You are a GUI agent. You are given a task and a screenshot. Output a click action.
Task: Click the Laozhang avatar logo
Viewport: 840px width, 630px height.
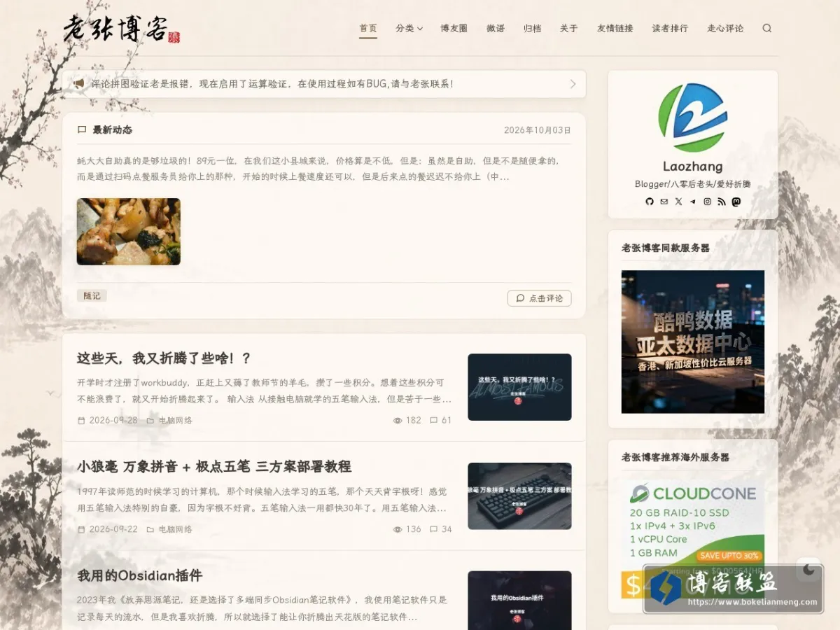tap(693, 118)
